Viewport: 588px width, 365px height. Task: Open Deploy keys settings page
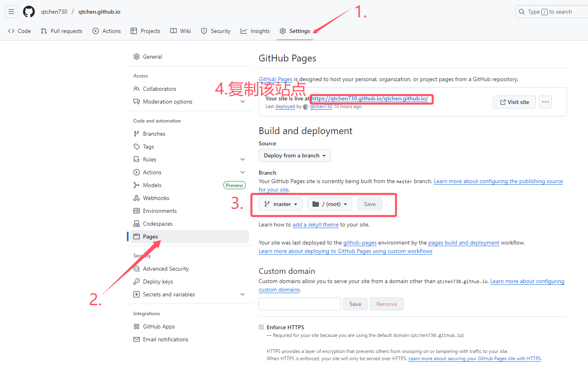click(x=190, y=281)
